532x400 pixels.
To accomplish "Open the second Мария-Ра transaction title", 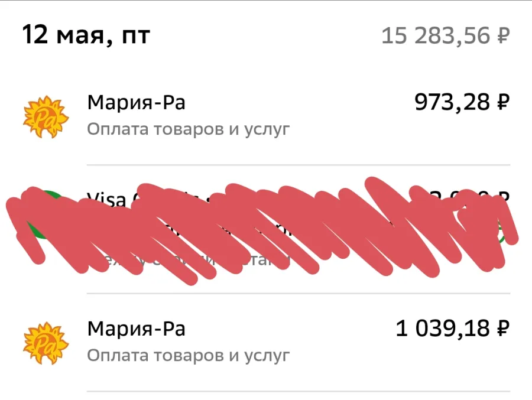I will coord(137,329).
